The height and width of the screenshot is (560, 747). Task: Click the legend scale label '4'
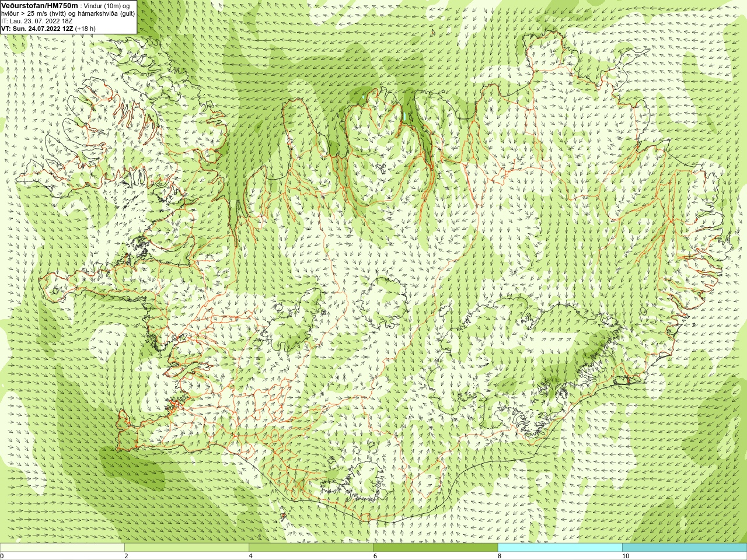point(250,556)
